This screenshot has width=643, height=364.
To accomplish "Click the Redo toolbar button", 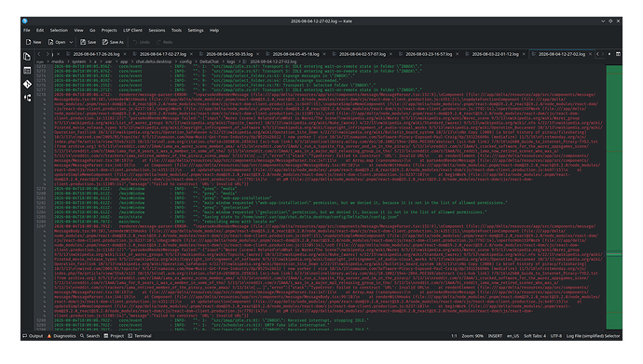I will (x=164, y=42).
